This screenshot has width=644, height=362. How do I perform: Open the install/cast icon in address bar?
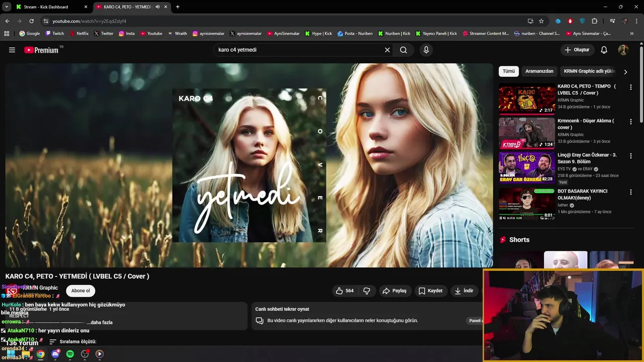click(x=530, y=21)
